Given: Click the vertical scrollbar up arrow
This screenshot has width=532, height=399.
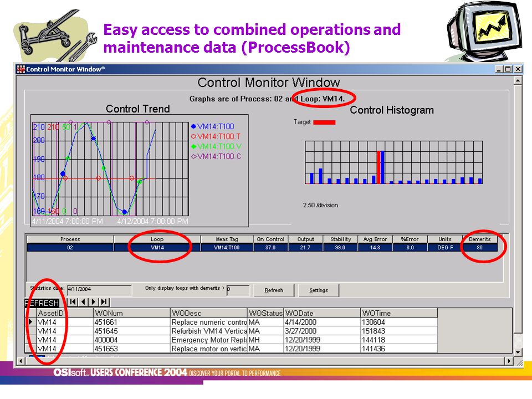Looking at the screenshot, I should [518, 81].
